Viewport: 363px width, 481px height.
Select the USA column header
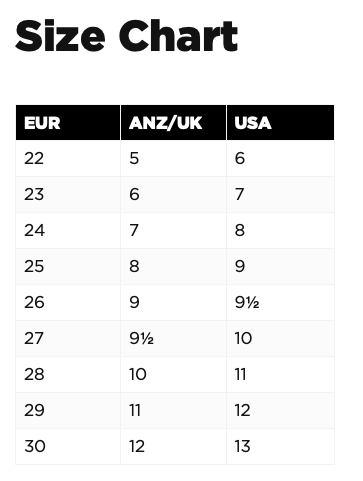(x=280, y=123)
